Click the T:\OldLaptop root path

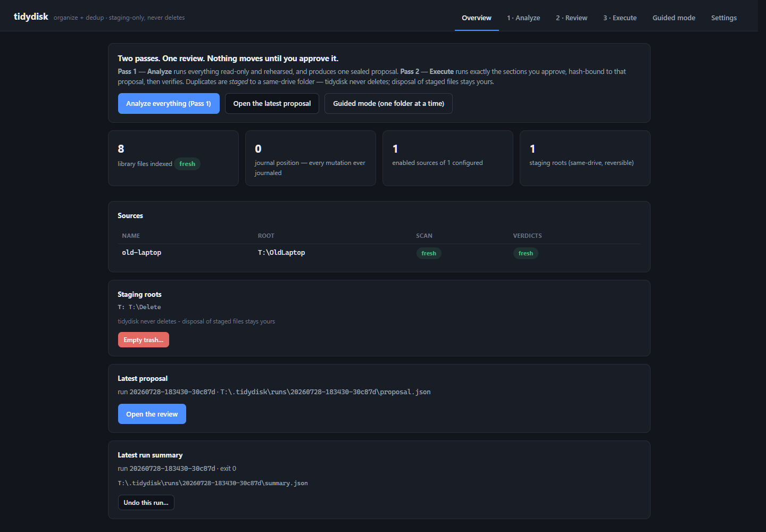pos(281,253)
